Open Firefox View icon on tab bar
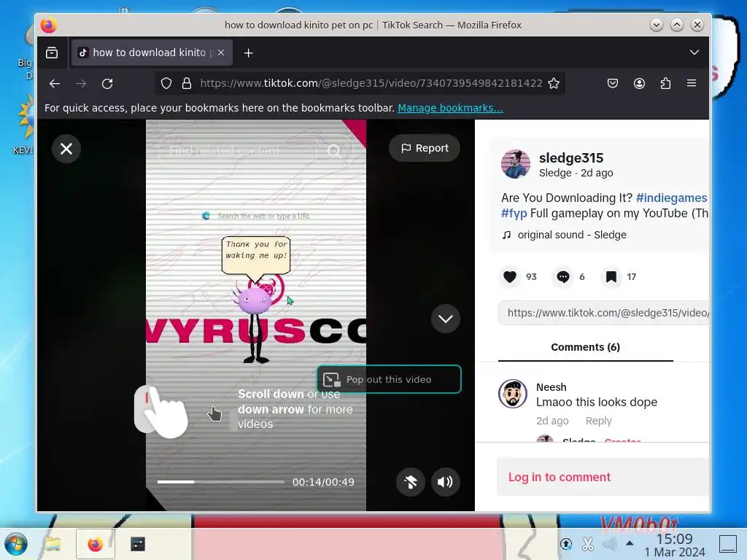 coord(52,52)
